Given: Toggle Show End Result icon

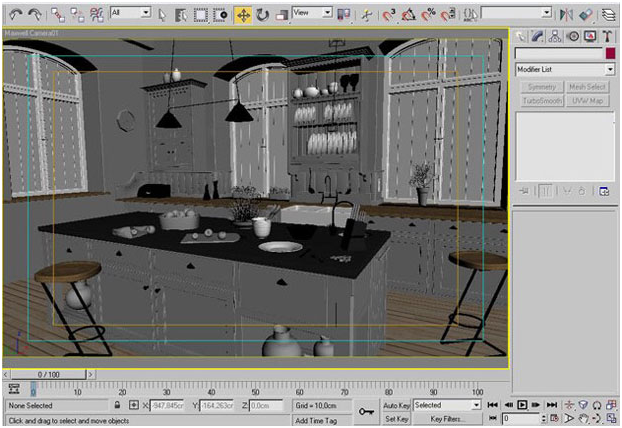Looking at the screenshot, I should pos(546,191).
